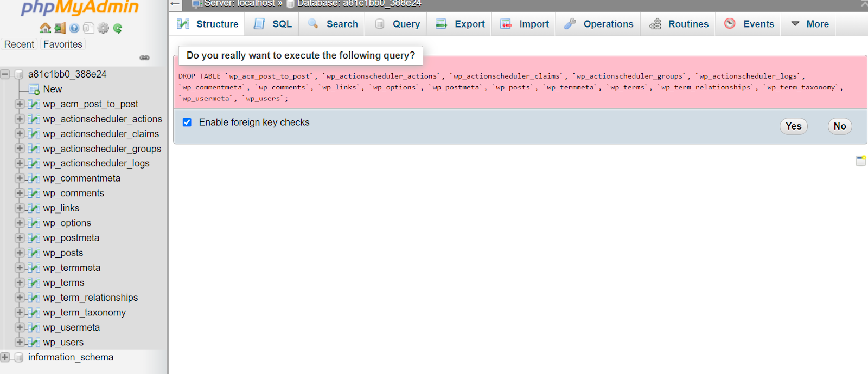The image size is (868, 374).
Task: Click table icon beside wp_users
Action: point(34,343)
